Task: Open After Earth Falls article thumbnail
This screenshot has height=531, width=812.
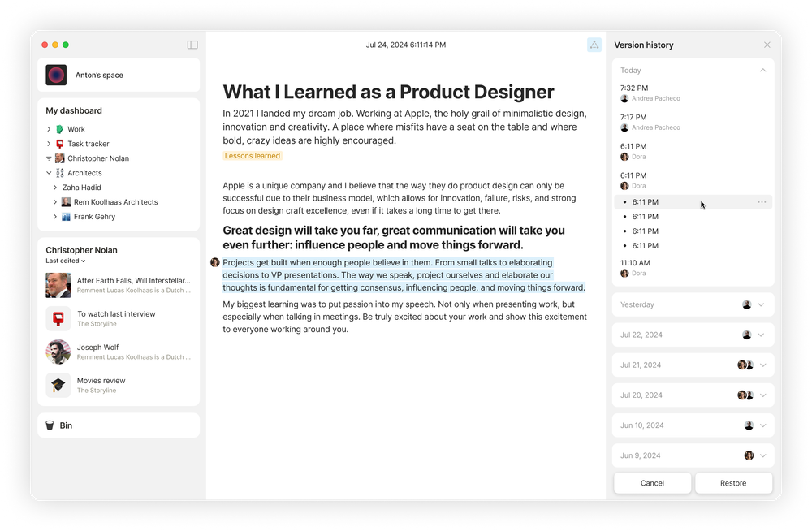Action: (x=58, y=286)
